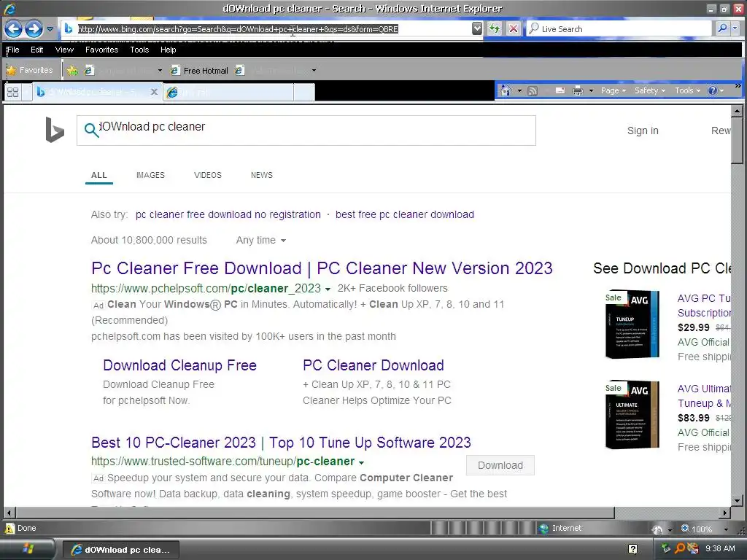
Task: Open 'Pc Cleaner Free Download' result title
Action: [x=322, y=268]
